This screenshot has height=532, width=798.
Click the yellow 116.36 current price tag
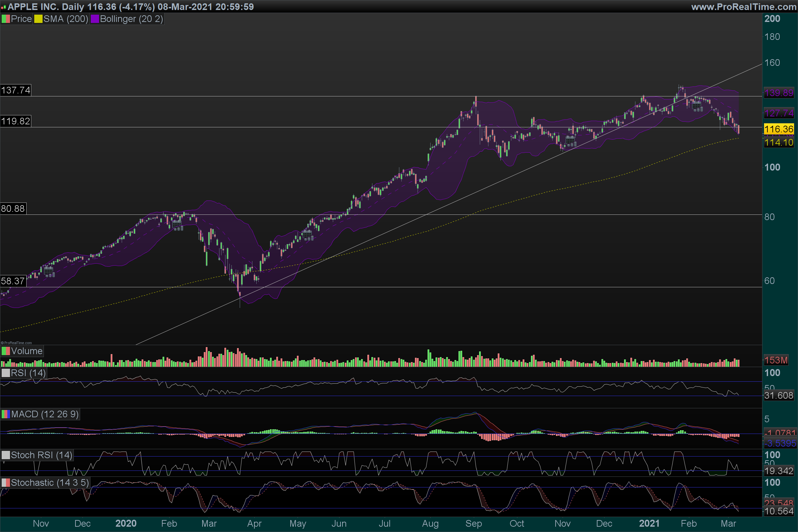[x=779, y=129]
